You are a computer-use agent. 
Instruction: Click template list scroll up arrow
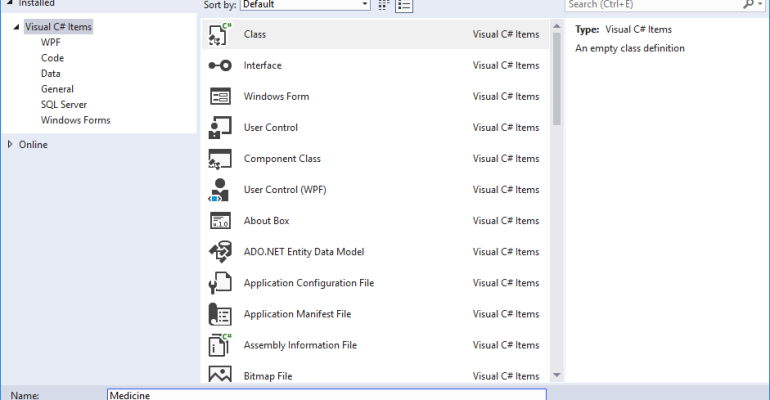click(x=557, y=26)
